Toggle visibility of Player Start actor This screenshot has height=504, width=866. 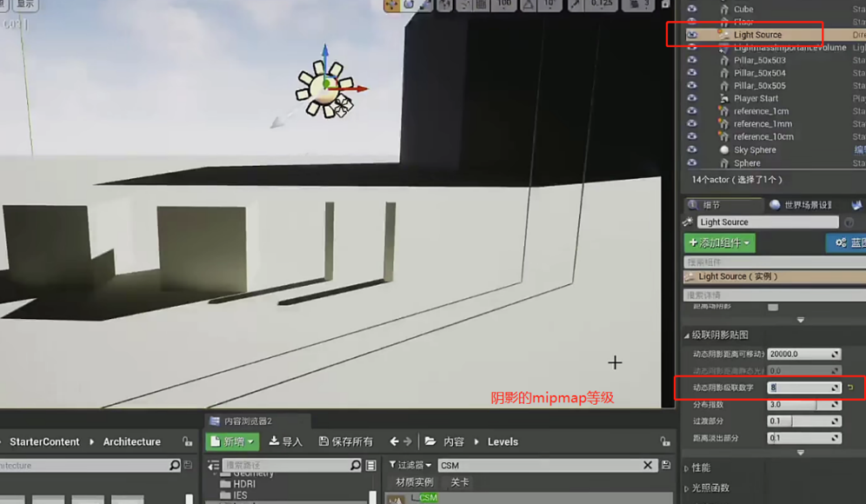(x=692, y=98)
